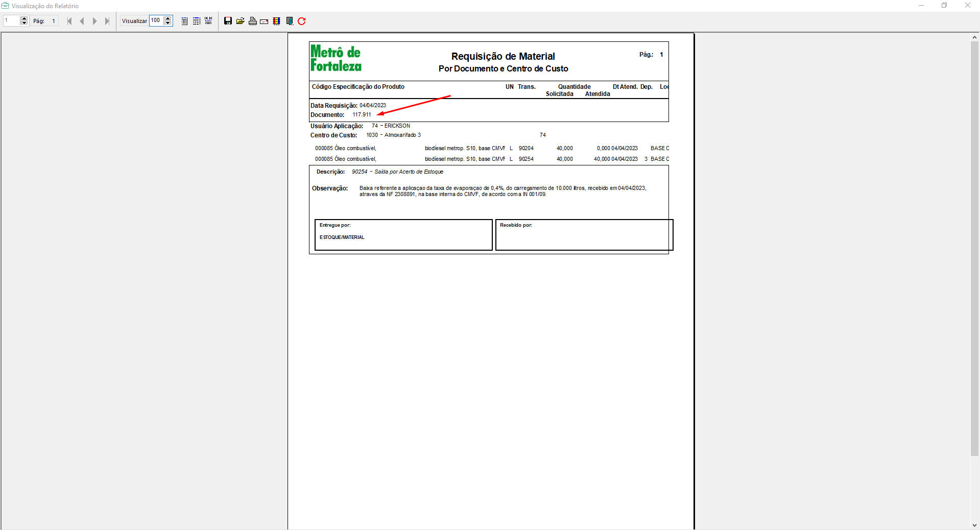Print the report
The height and width of the screenshot is (530, 980).
tap(252, 21)
